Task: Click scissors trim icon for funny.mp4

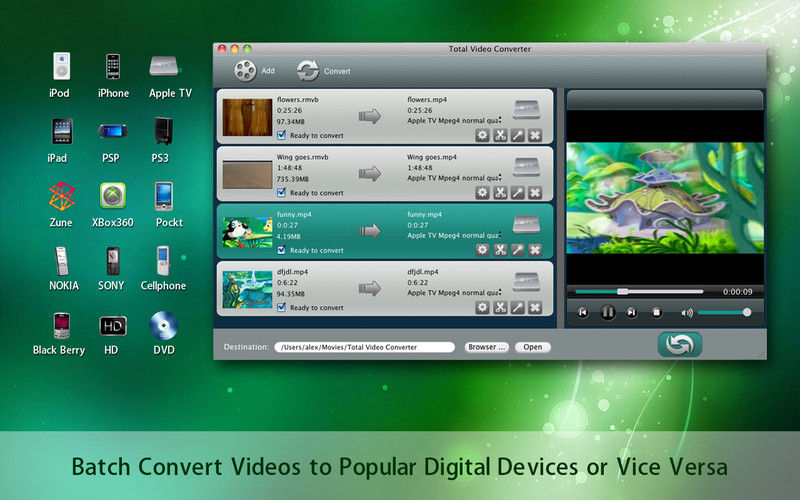Action: (500, 250)
